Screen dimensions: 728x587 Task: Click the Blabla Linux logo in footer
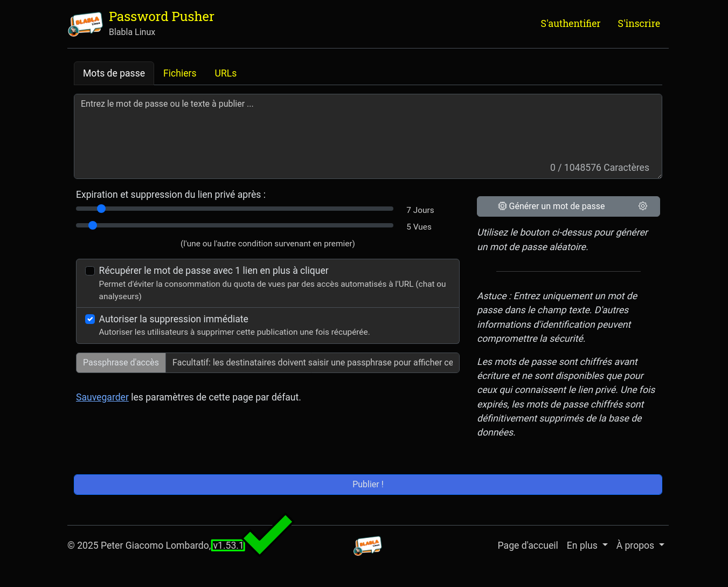368,545
